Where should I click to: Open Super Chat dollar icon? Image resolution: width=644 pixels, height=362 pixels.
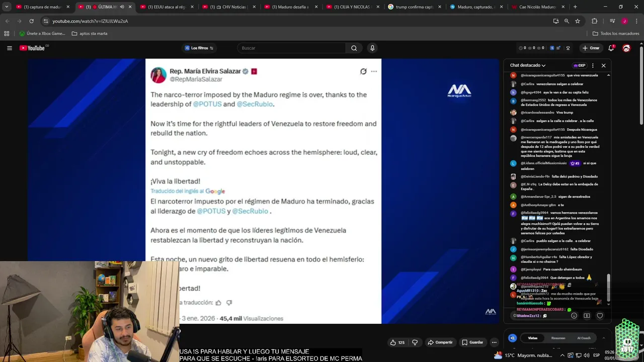(587, 316)
